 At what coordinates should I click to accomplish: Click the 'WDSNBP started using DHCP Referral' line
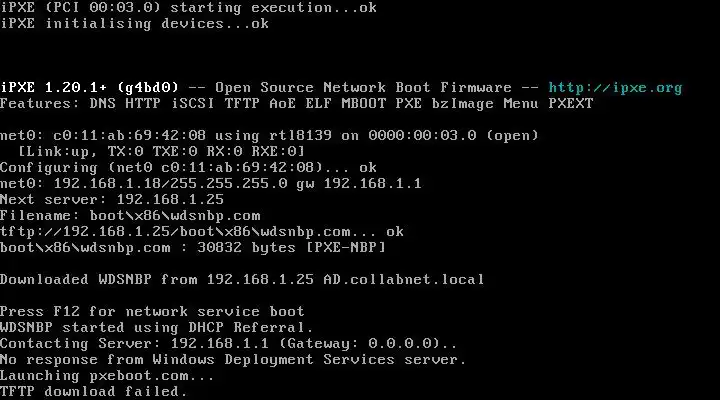[x=156, y=327]
